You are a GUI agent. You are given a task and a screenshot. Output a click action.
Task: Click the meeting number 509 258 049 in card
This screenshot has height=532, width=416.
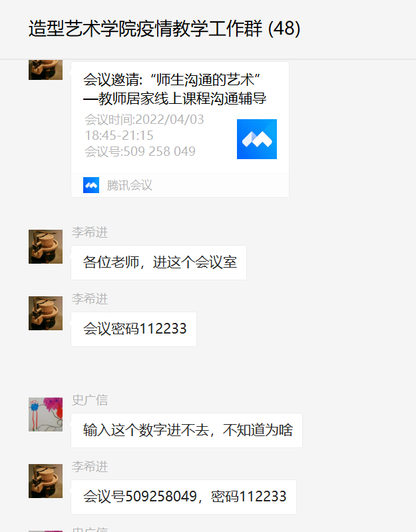tap(159, 151)
